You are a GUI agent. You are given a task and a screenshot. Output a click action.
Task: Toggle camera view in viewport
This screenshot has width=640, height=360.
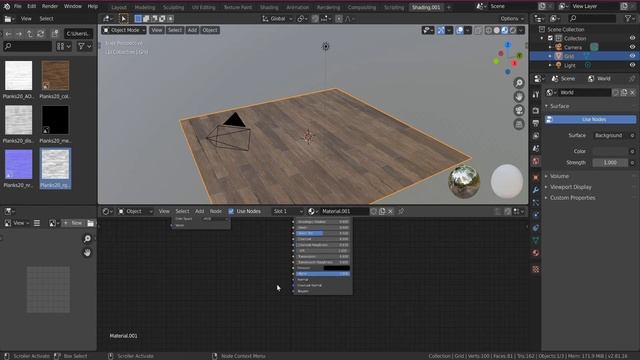pos(519,110)
